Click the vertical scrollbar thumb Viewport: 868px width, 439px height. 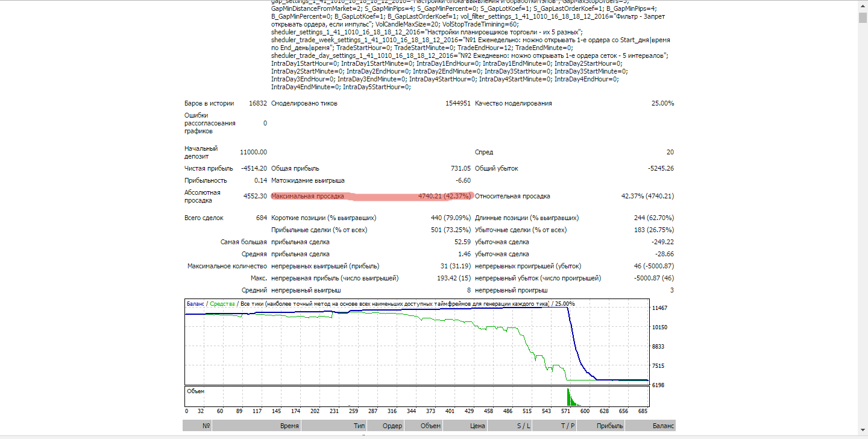pyautogui.click(x=863, y=16)
